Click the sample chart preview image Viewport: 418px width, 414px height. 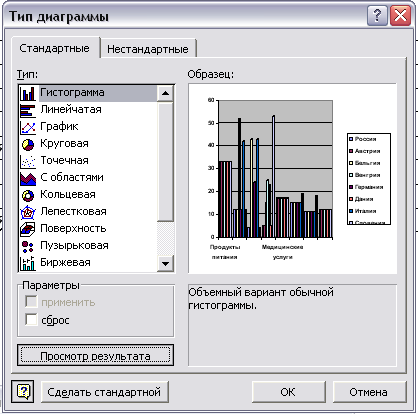292,179
